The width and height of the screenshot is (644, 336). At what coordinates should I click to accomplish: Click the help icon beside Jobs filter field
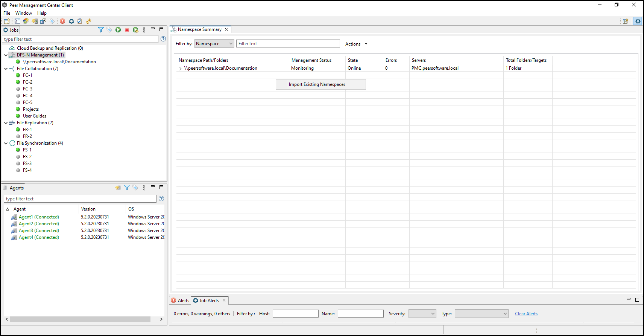pos(163,39)
